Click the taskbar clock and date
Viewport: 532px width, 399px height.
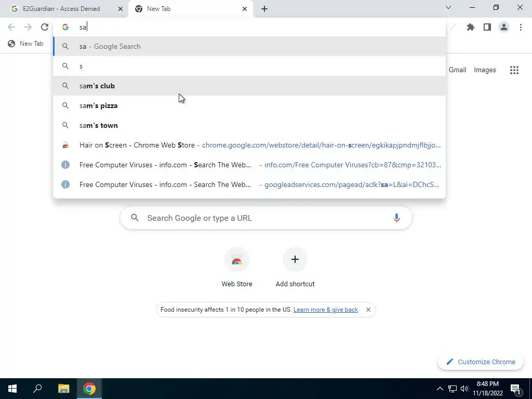[x=487, y=389]
